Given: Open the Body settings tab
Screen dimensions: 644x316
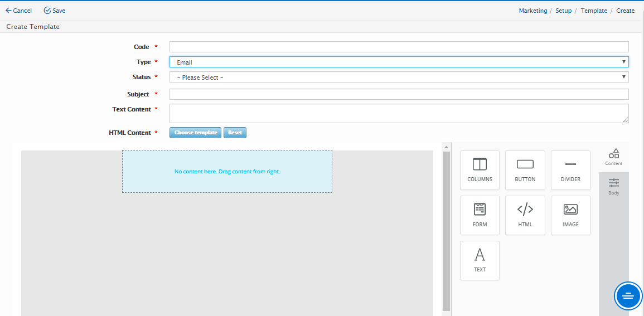Looking at the screenshot, I should (x=613, y=187).
